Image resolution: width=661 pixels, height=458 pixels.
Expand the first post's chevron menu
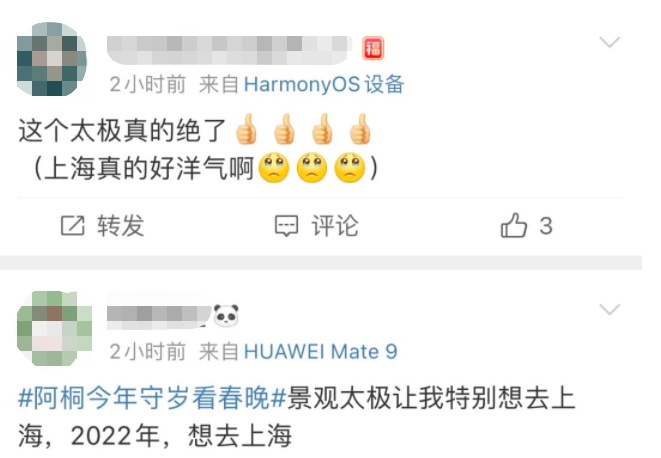(610, 42)
